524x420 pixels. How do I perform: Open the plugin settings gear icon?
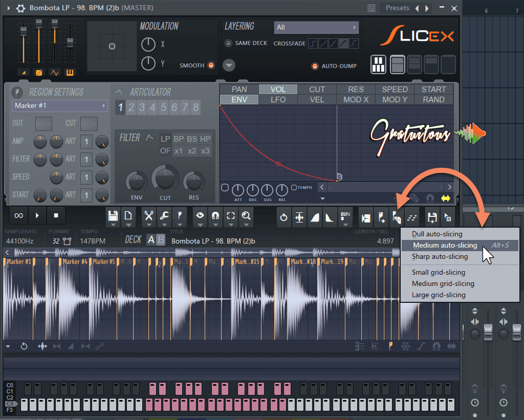coord(20,8)
